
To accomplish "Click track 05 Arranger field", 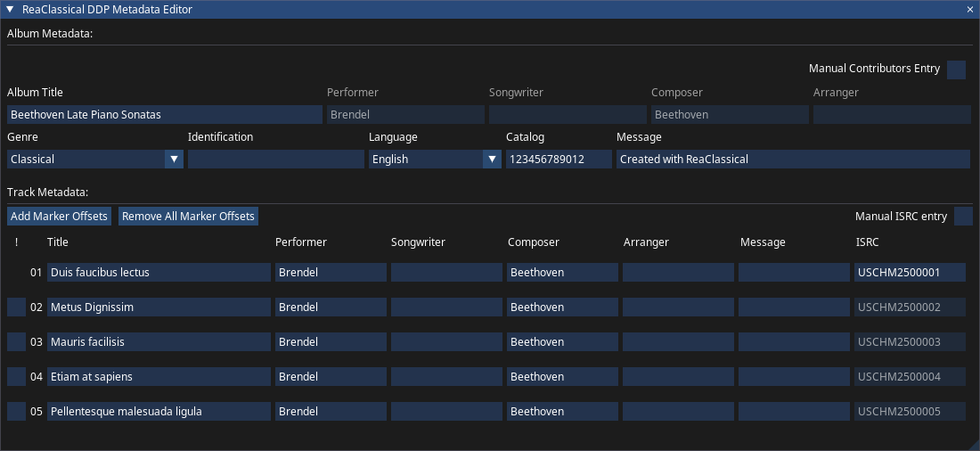I will 678,412.
